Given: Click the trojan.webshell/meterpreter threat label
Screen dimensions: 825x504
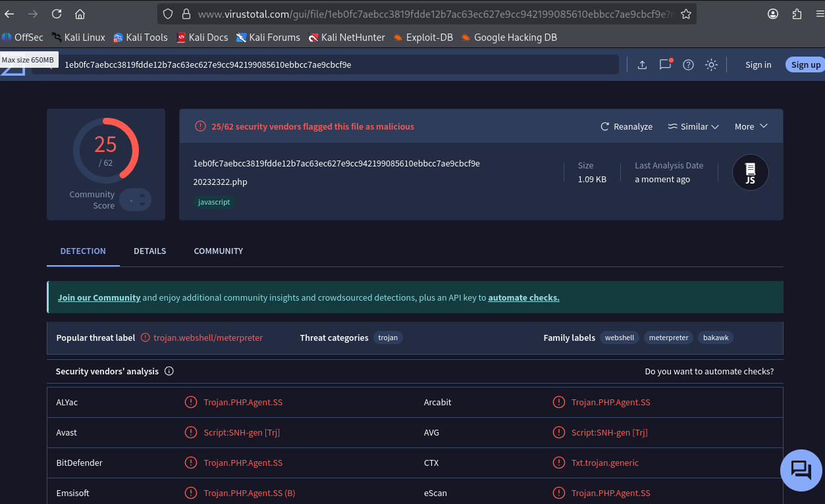Looking at the screenshot, I should pyautogui.click(x=208, y=338).
